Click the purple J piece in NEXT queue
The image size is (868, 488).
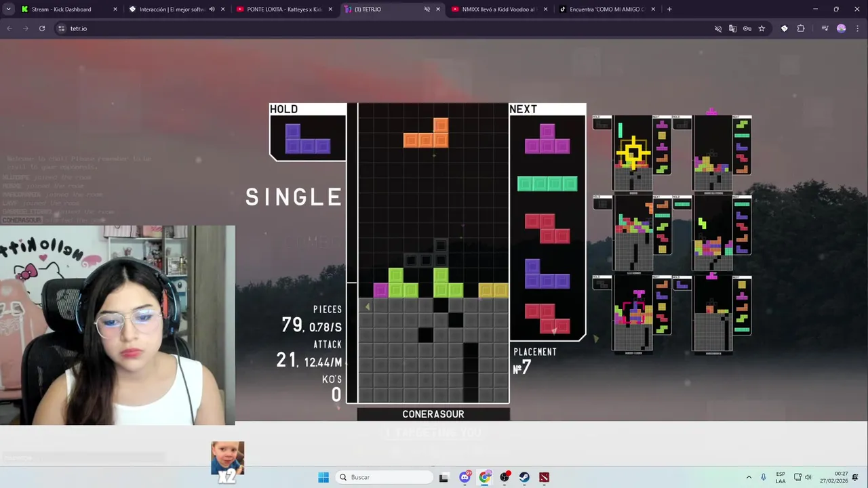(x=547, y=274)
